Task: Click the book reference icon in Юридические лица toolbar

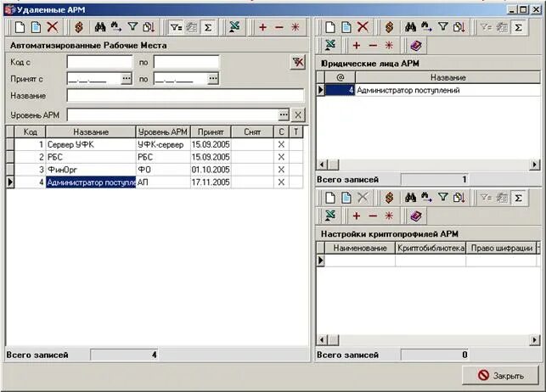Action: 416,45
